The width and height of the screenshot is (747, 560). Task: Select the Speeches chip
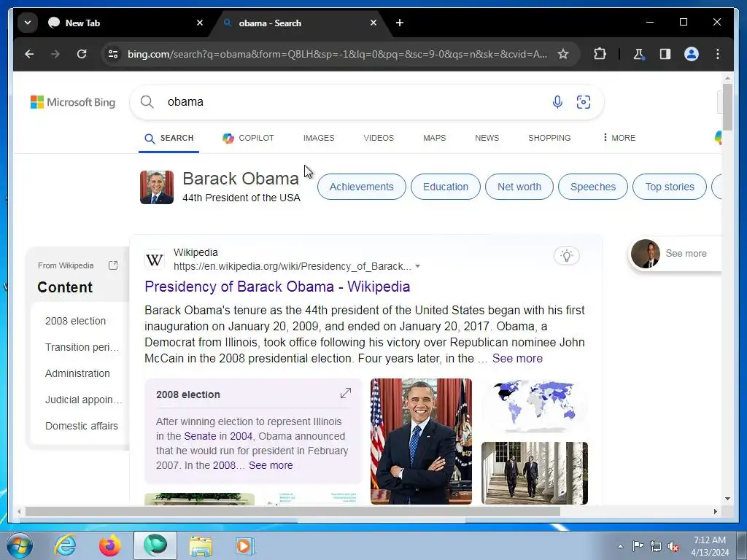[x=593, y=187]
